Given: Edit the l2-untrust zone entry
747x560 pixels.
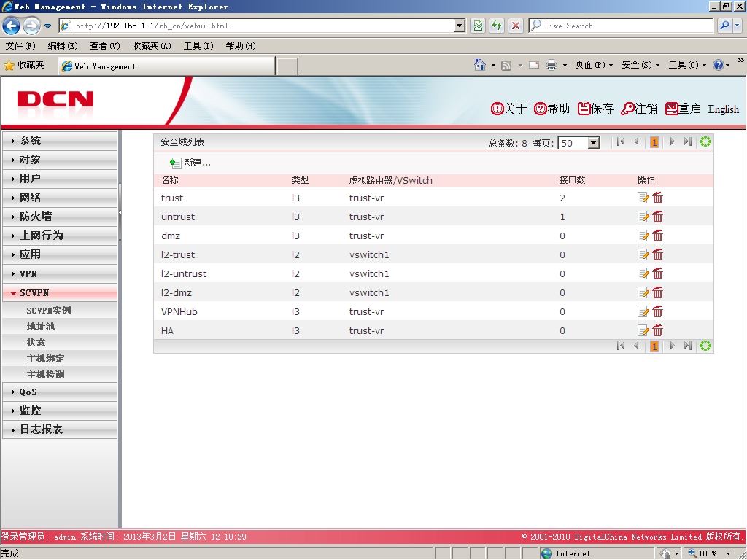Looking at the screenshot, I should pyautogui.click(x=643, y=273).
